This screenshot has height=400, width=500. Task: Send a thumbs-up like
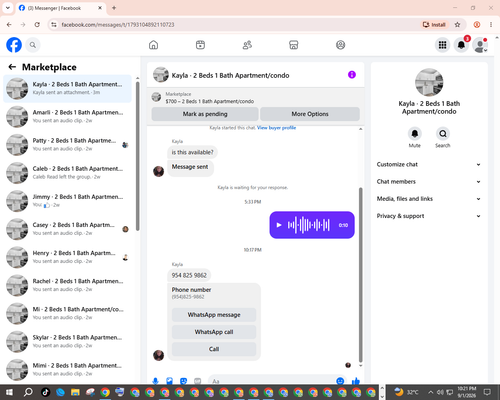click(x=356, y=381)
